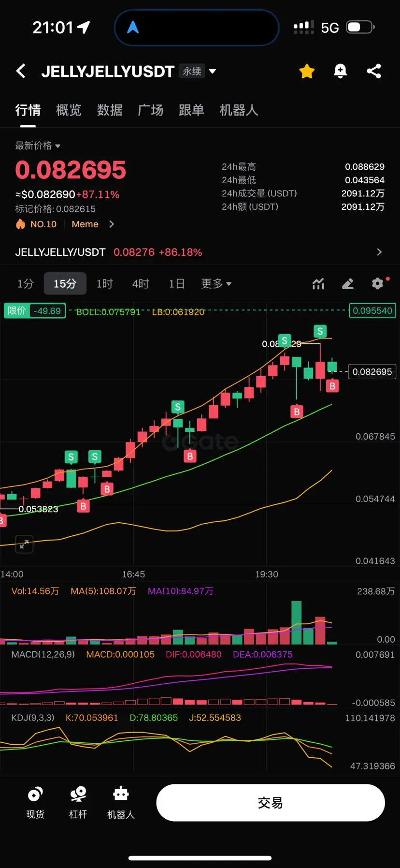
Task: Tap the 永续 perpetual badge
Action: (x=192, y=71)
